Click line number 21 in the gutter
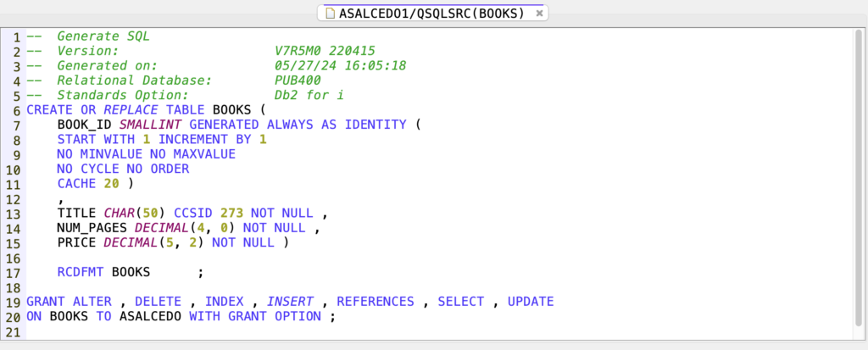The image size is (868, 350). pyautogui.click(x=14, y=331)
